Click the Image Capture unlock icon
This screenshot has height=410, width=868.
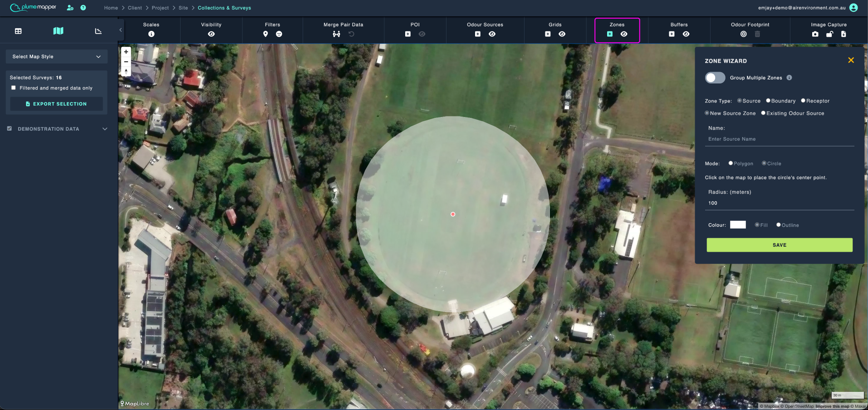pyautogui.click(x=829, y=34)
